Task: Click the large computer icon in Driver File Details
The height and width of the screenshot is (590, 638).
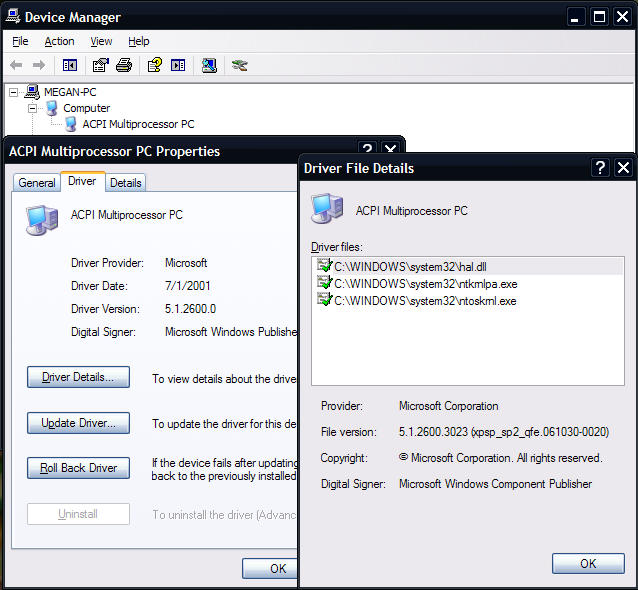Action: point(327,208)
